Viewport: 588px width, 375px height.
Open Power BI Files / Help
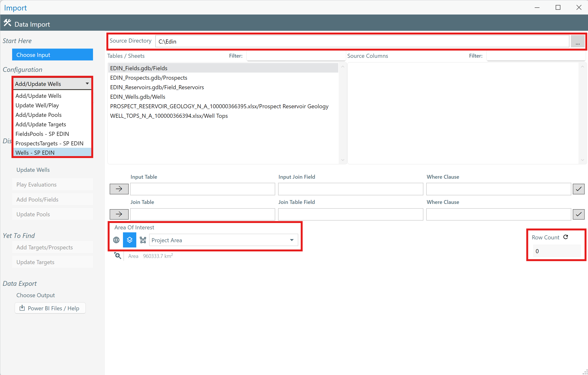coord(50,308)
